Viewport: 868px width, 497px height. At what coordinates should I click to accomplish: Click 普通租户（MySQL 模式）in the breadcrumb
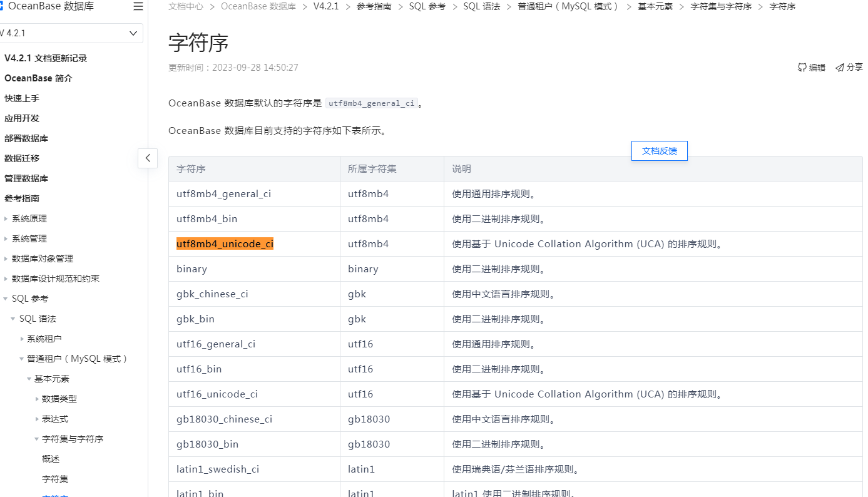(x=569, y=6)
